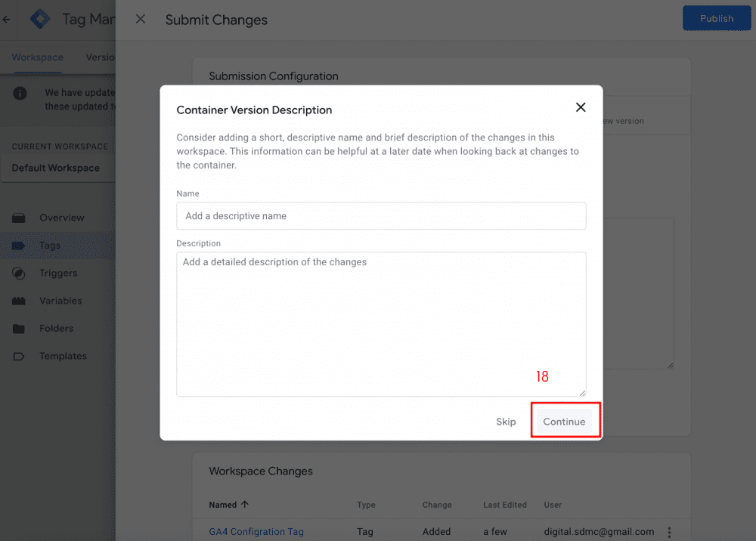This screenshot has width=756, height=541.
Task: Open the three-dot menu for GA4 tag
Action: pos(667,532)
